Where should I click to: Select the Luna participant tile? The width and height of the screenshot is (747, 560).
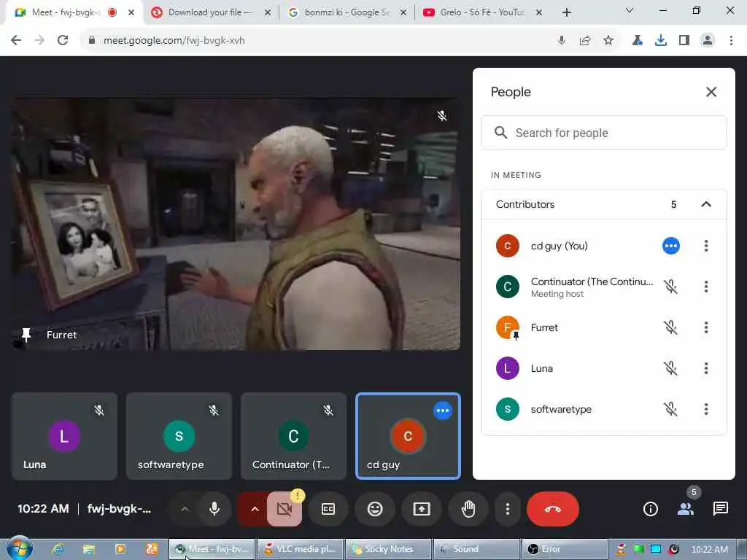64,436
